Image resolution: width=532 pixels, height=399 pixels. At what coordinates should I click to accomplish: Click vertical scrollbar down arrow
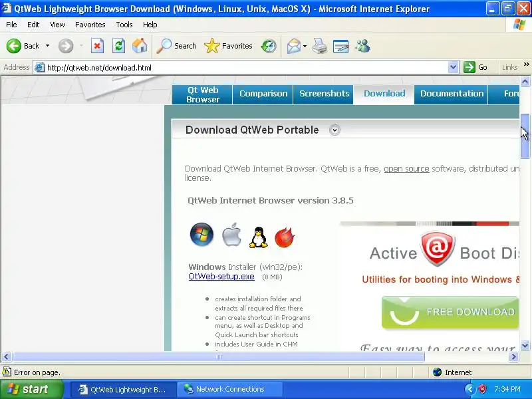click(525, 346)
